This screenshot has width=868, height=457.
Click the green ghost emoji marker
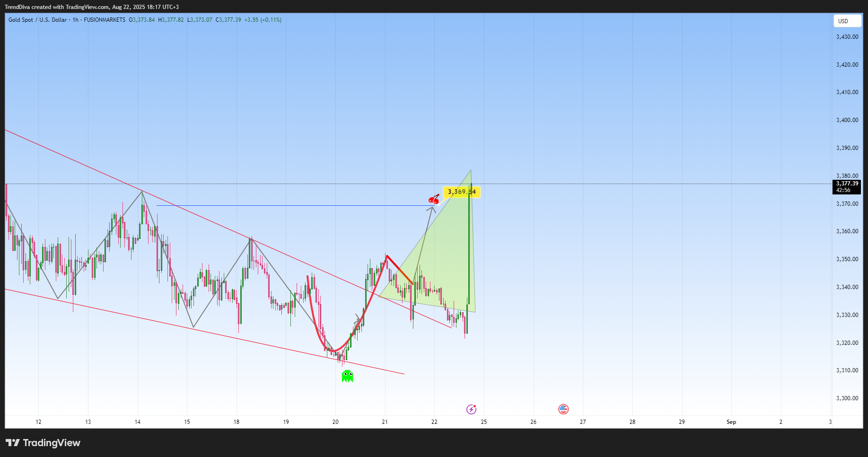pyautogui.click(x=347, y=376)
